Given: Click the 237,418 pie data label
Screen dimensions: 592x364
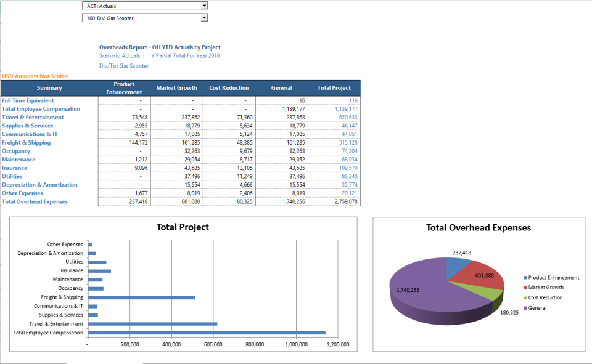Looking at the screenshot, I should [462, 253].
